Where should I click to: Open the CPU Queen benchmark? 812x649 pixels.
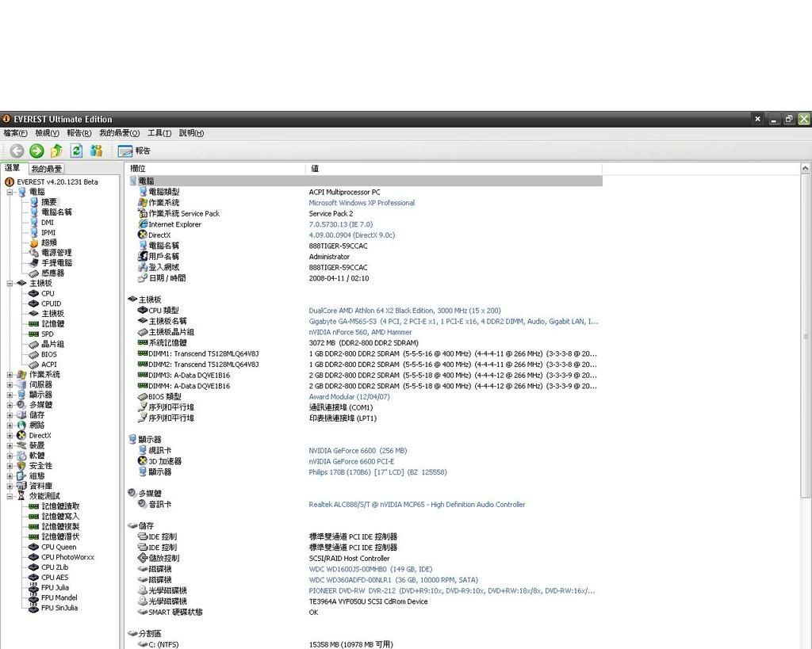point(59,547)
